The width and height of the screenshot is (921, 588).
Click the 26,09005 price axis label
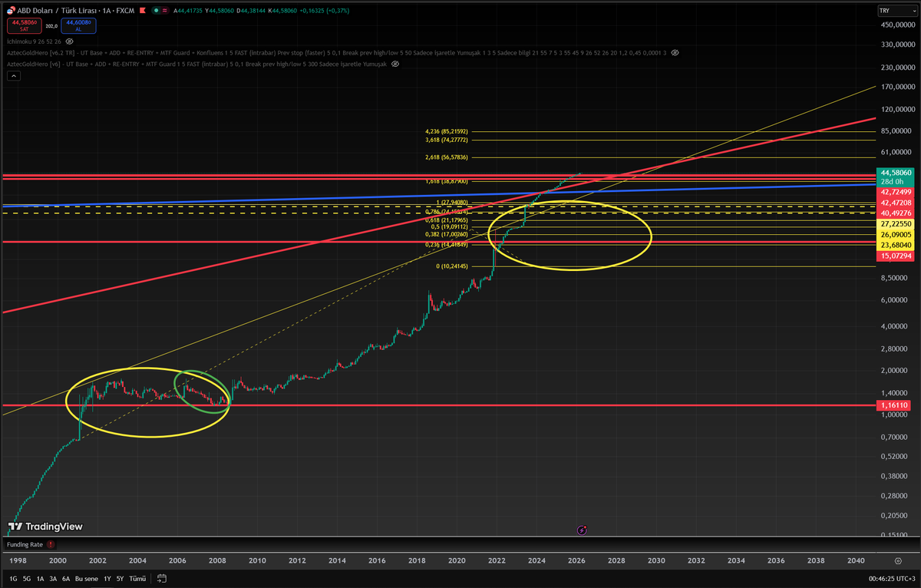(x=896, y=234)
